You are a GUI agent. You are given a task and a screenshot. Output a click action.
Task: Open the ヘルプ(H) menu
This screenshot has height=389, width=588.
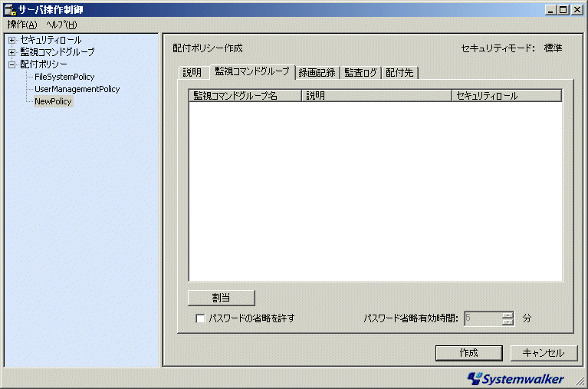[x=61, y=25]
